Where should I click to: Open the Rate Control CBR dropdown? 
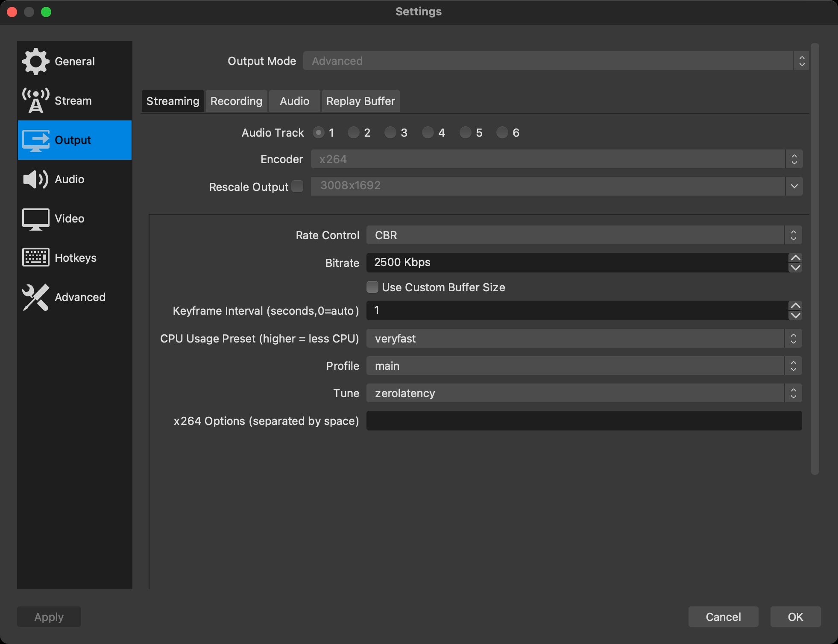point(583,235)
